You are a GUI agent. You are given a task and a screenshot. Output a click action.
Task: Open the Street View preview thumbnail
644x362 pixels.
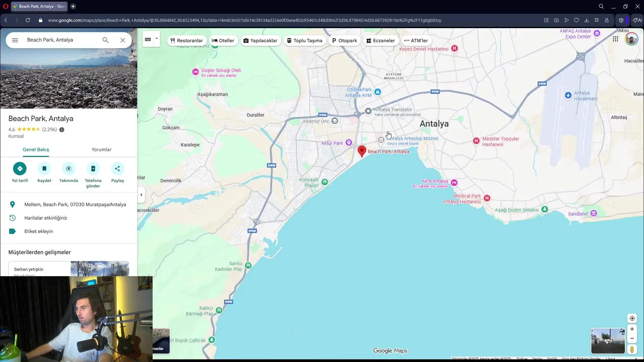608,341
